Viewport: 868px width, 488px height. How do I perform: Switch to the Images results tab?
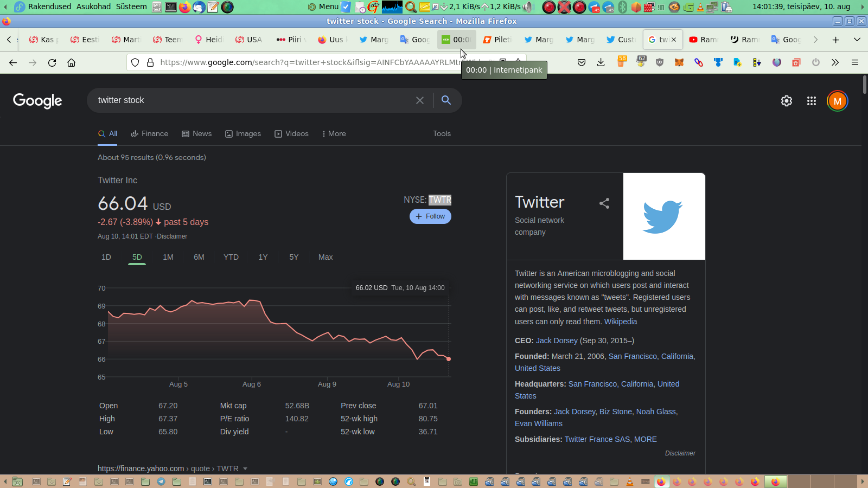[x=243, y=134]
